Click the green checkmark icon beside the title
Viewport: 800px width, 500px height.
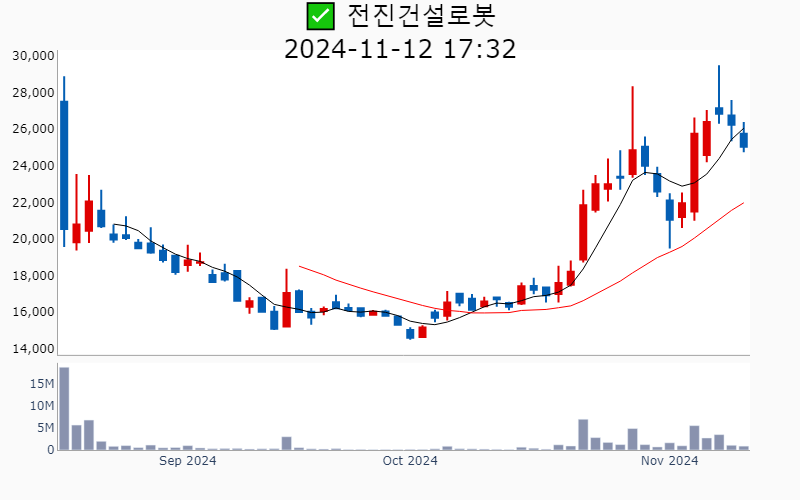(320, 16)
